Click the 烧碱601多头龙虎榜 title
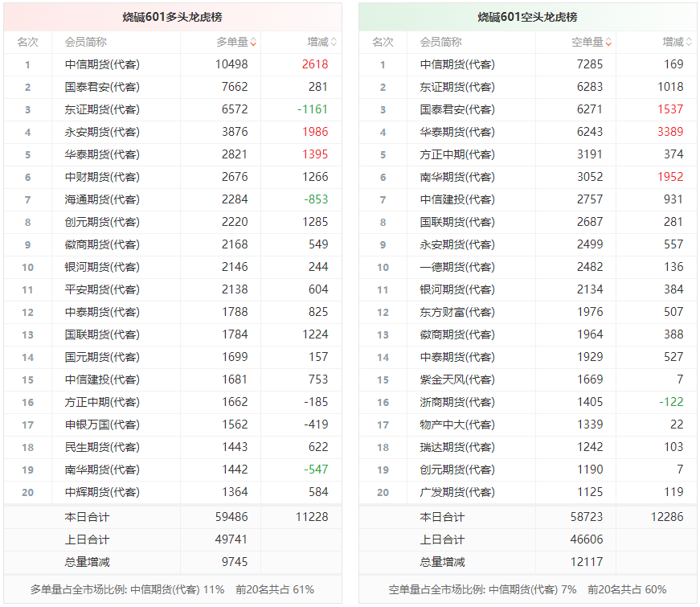The image size is (700, 607). click(172, 17)
